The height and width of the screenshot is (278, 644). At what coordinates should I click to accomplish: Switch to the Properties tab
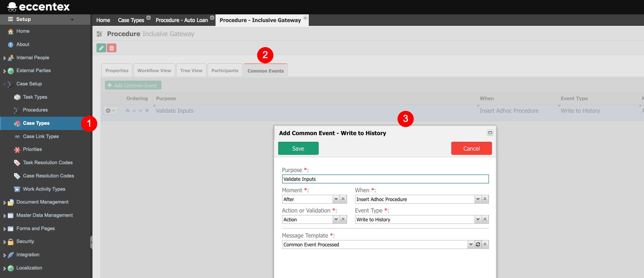[117, 70]
